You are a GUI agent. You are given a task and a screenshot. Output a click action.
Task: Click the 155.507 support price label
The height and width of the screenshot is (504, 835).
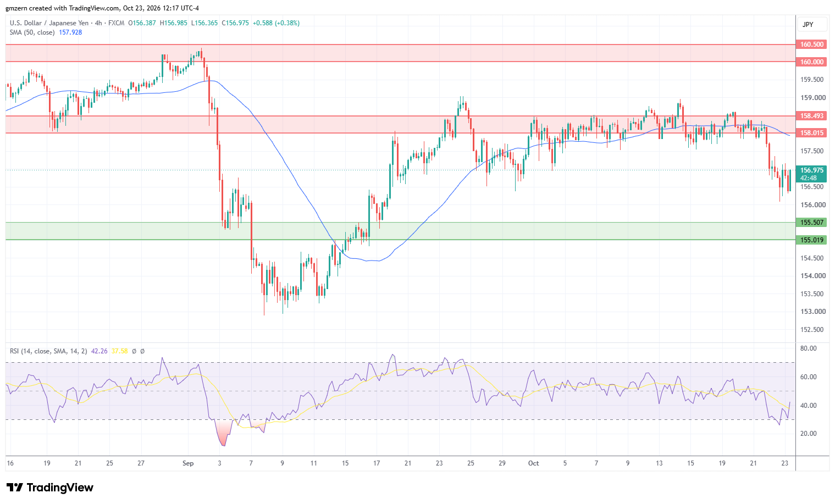[811, 223]
